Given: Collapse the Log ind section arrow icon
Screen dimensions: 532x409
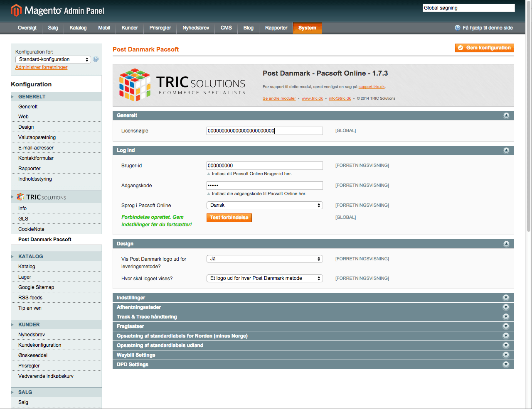Looking at the screenshot, I should point(506,150).
